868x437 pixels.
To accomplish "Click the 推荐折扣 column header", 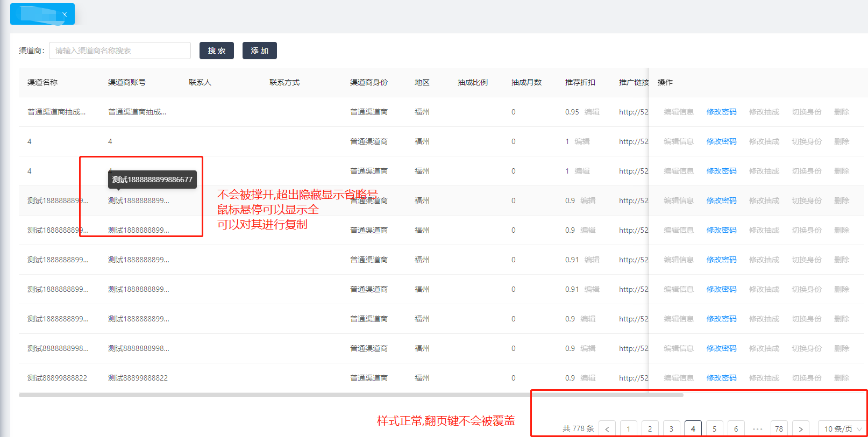I will coord(580,82).
